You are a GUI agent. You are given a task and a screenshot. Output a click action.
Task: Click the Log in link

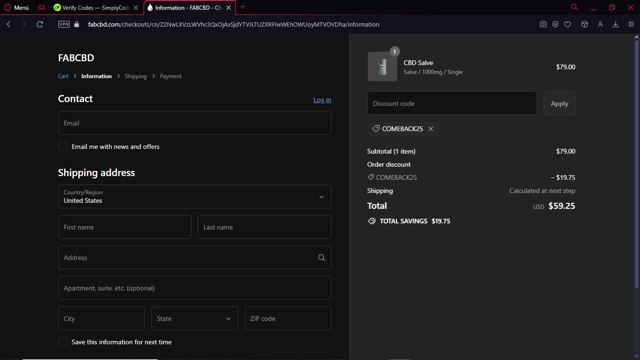pyautogui.click(x=322, y=100)
